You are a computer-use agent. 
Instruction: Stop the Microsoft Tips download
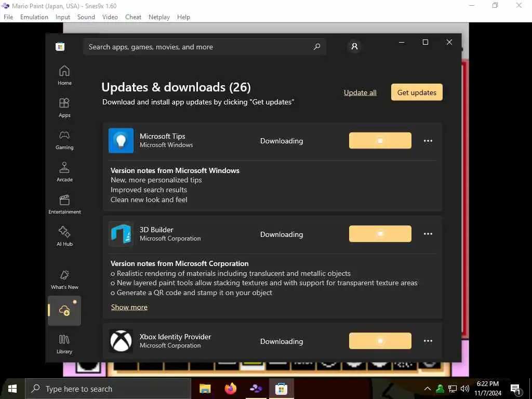380,140
